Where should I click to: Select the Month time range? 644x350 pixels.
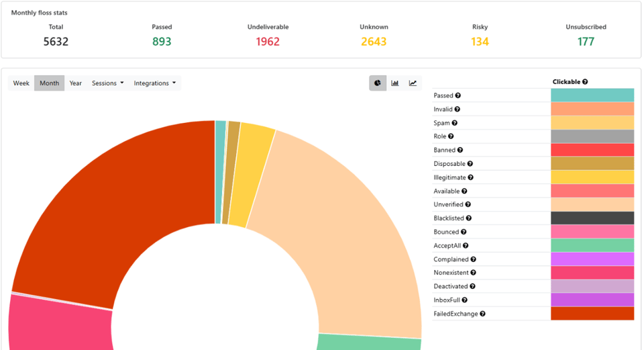pos(49,83)
